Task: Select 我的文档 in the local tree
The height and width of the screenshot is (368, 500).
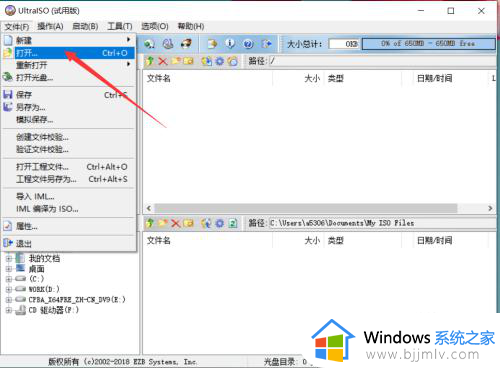Action: [44, 258]
